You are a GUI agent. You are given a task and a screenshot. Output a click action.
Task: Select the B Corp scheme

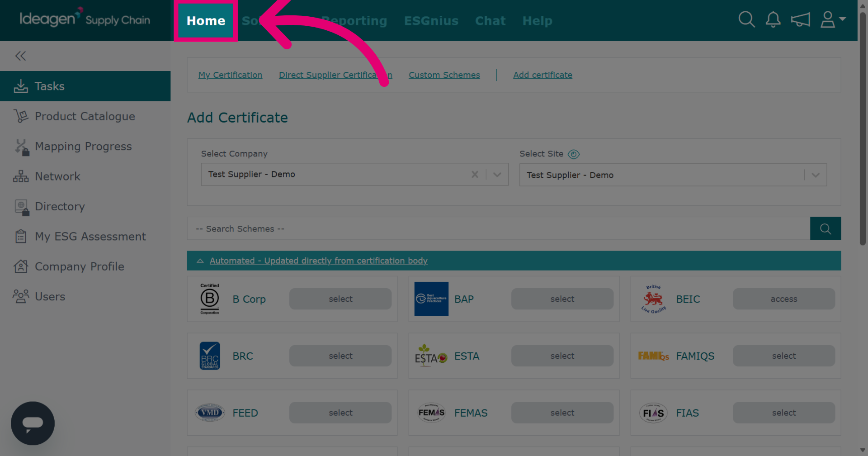tap(340, 299)
